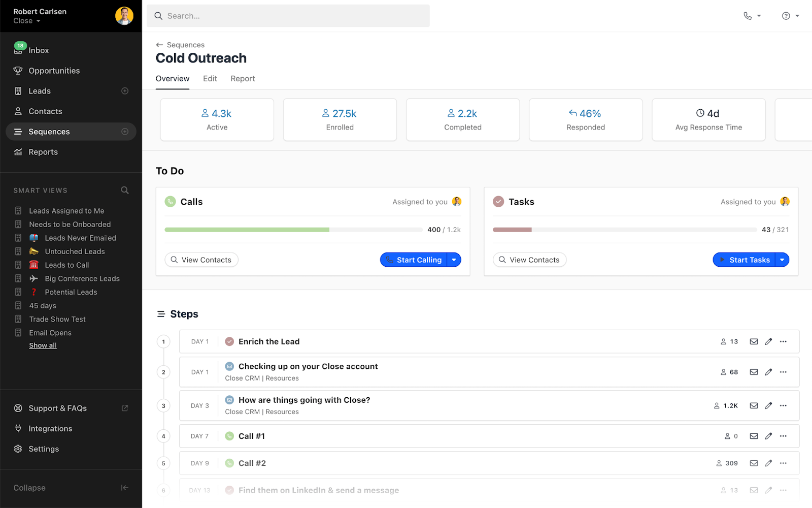The width and height of the screenshot is (812, 508).
Task: Toggle the check circle beside the Tasks card
Action: point(498,201)
